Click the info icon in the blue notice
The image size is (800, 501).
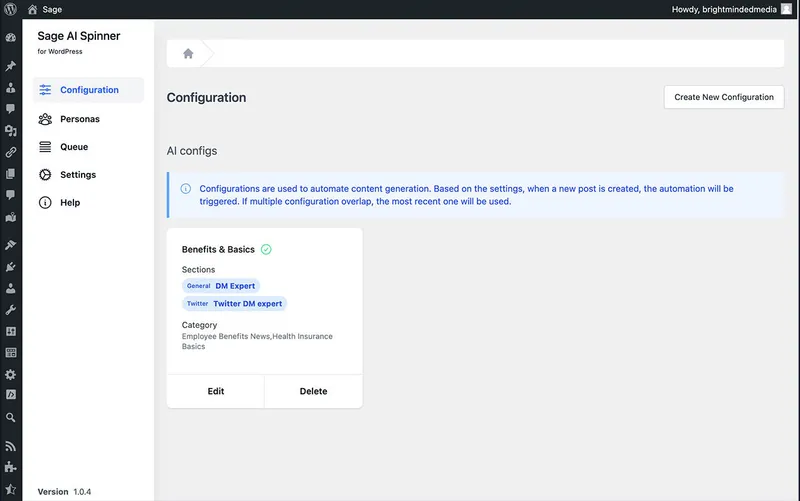(x=186, y=189)
